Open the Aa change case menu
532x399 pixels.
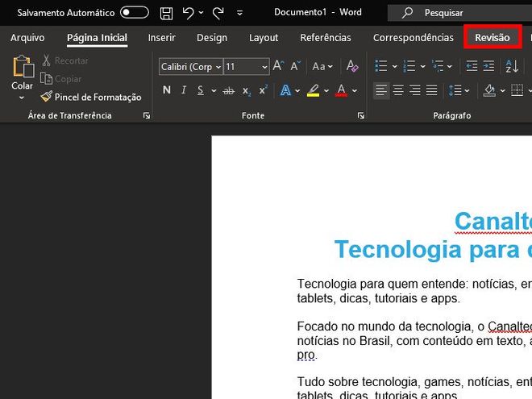[x=322, y=66]
